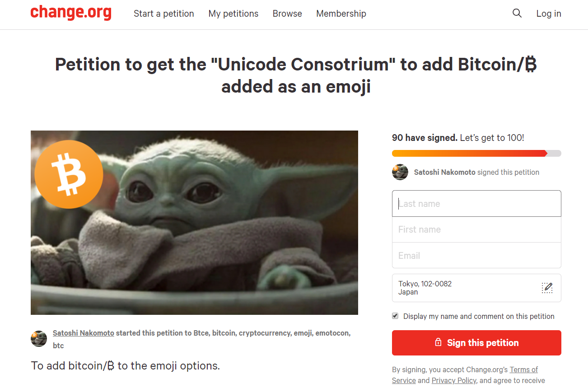Sign this petition with the red button
This screenshot has height=388, width=588.
point(476,343)
